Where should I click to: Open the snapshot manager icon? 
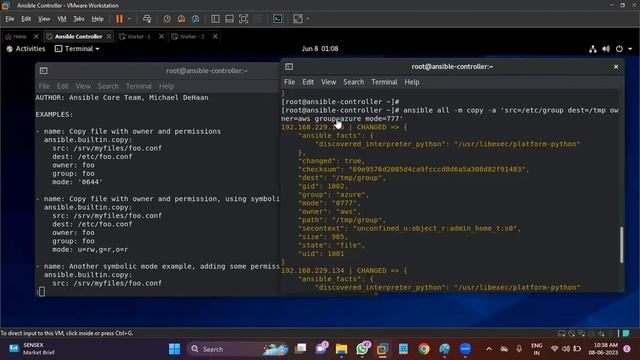(196, 19)
